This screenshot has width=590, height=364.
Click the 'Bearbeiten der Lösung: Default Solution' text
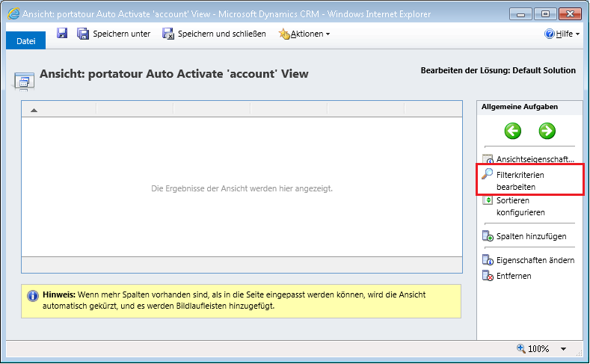point(498,70)
